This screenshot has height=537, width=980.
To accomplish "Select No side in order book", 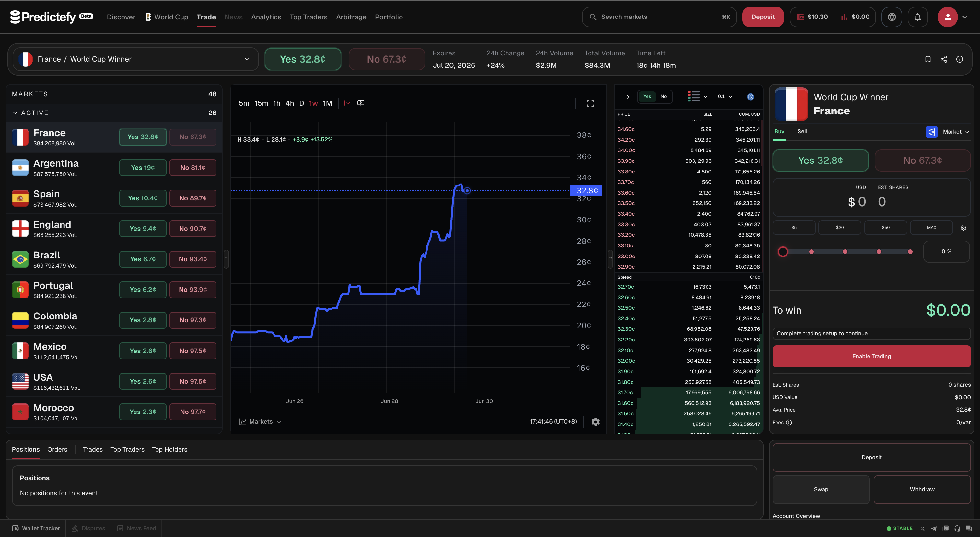I will [663, 97].
